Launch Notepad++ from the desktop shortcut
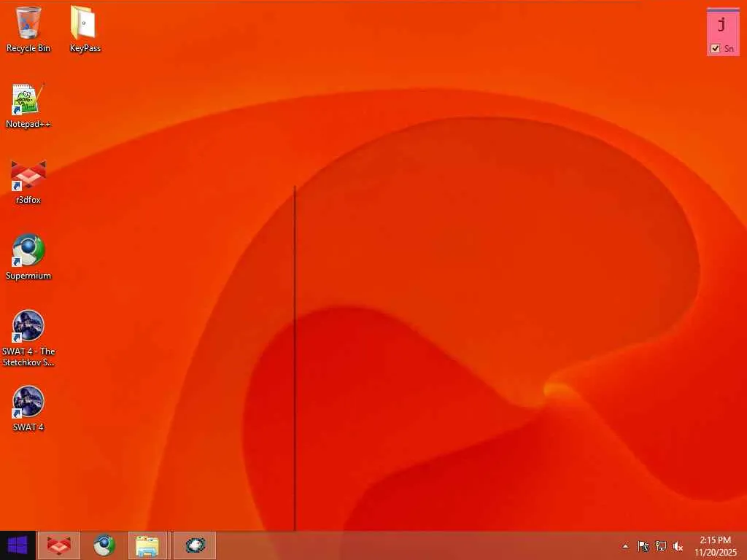This screenshot has width=747, height=560. click(28, 106)
